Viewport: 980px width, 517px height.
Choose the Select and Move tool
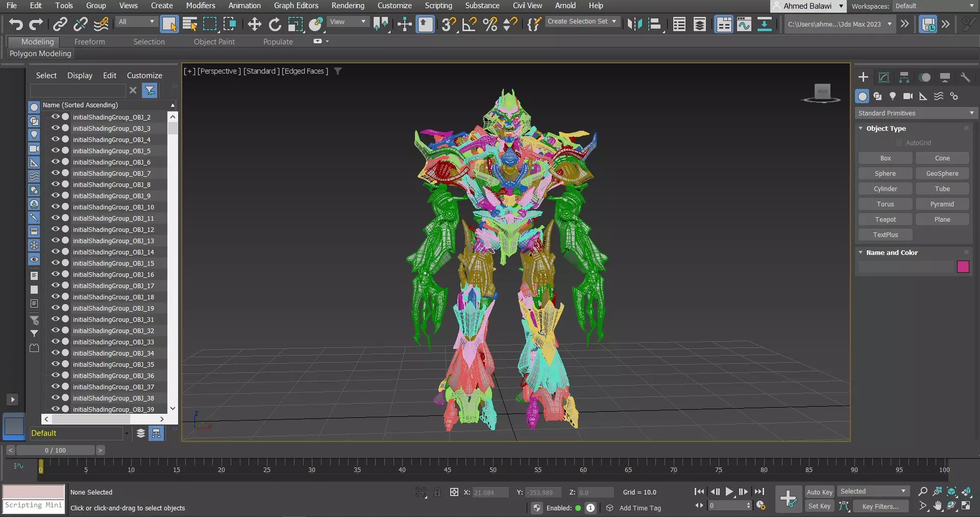pos(254,24)
